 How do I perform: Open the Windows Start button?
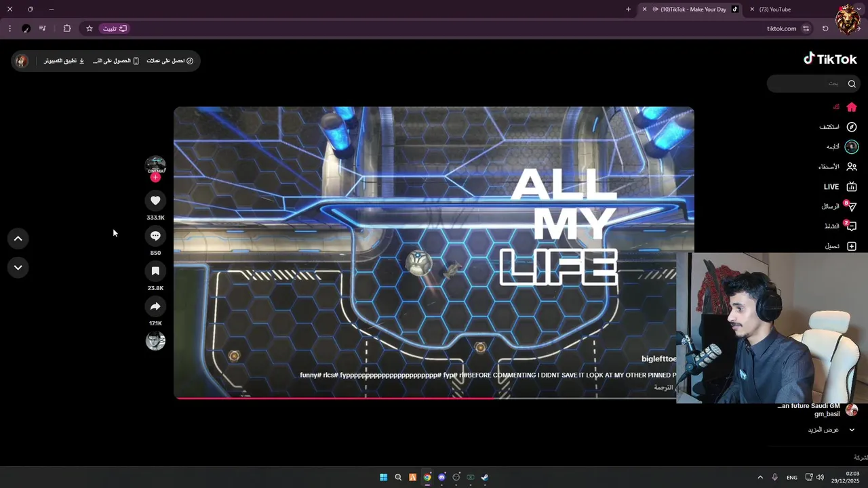coord(383,477)
